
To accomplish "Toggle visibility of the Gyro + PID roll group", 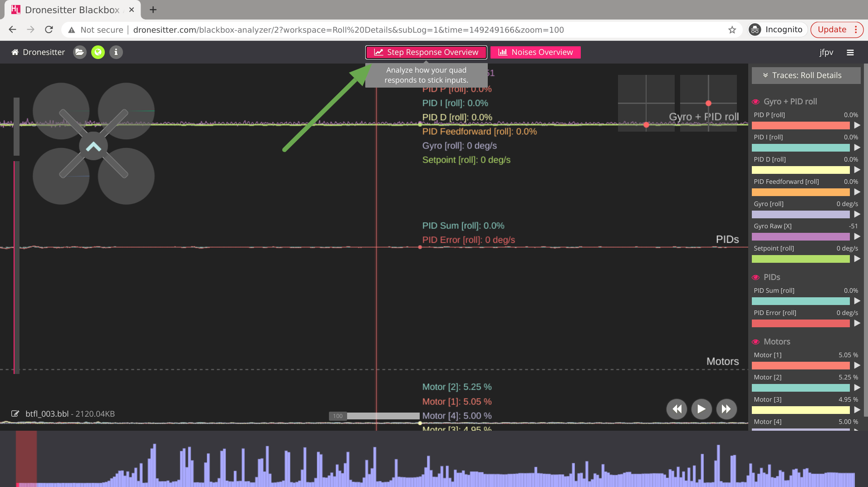I will [756, 102].
